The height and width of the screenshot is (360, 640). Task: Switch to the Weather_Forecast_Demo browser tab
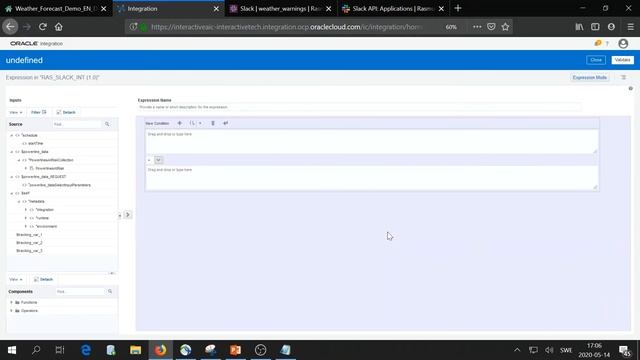coord(56,9)
